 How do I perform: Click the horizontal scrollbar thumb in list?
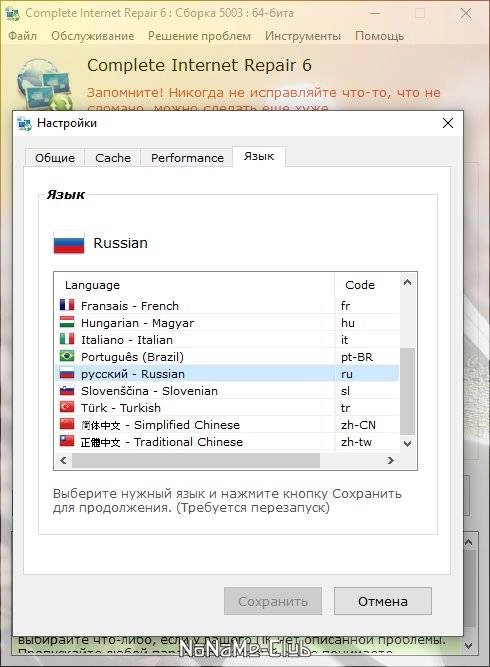[196, 460]
